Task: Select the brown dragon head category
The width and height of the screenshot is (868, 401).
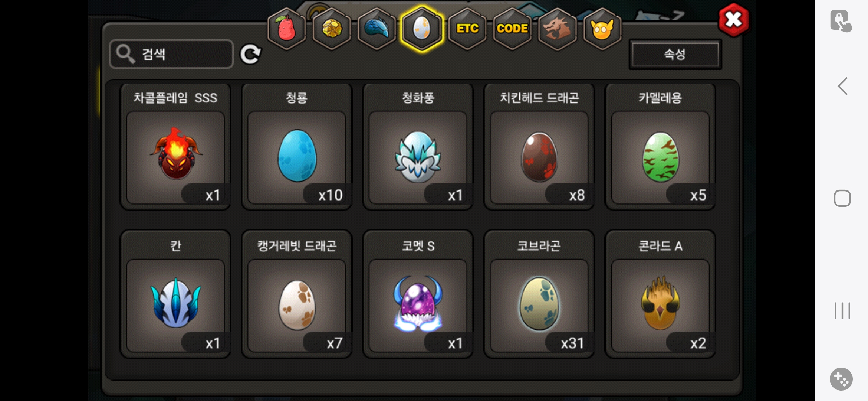Action: point(557,29)
